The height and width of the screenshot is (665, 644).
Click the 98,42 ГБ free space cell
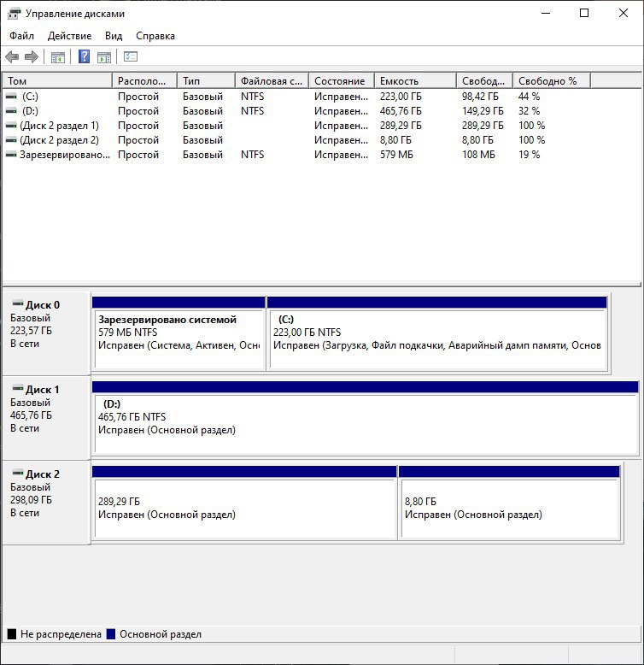480,97
